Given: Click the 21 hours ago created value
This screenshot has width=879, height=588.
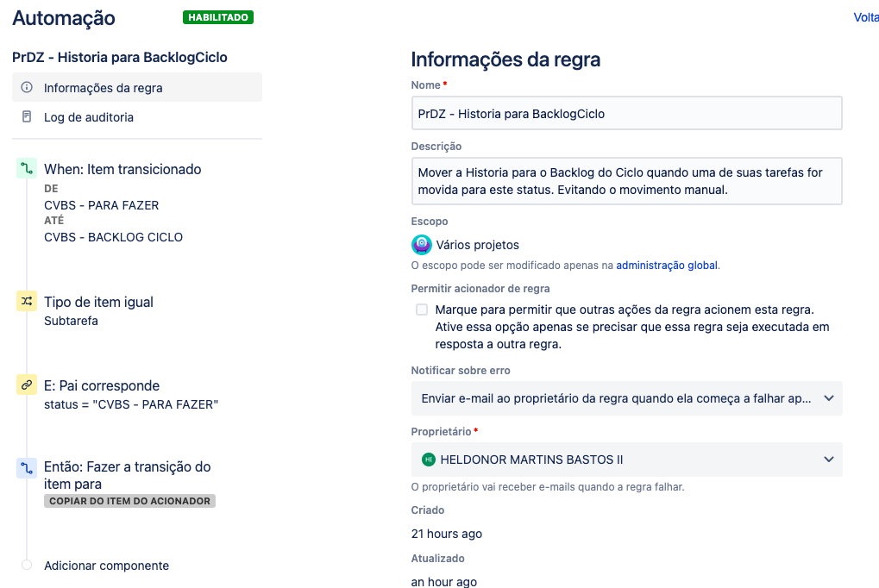Looking at the screenshot, I should [447, 534].
